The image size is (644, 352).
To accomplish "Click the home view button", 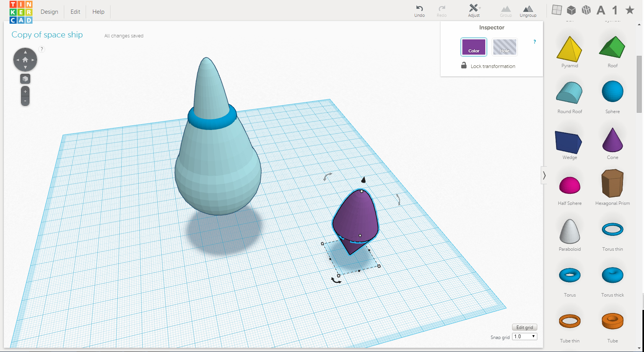I will tap(25, 60).
